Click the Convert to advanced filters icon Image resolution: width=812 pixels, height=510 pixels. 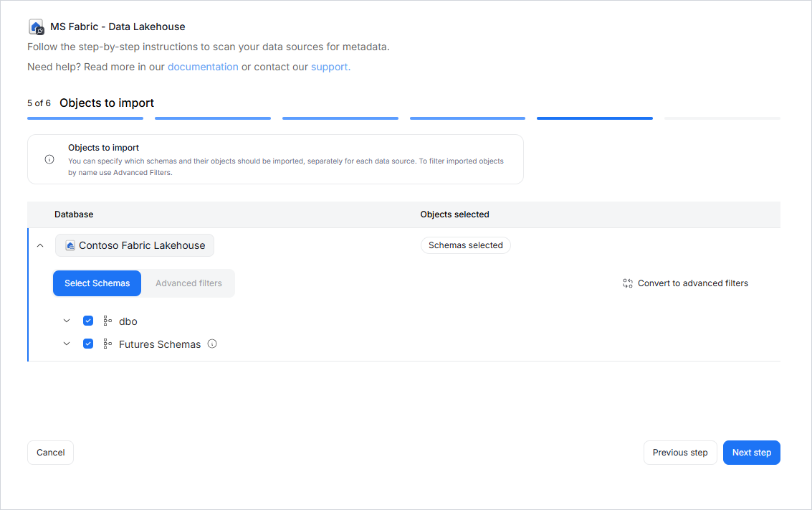628,283
